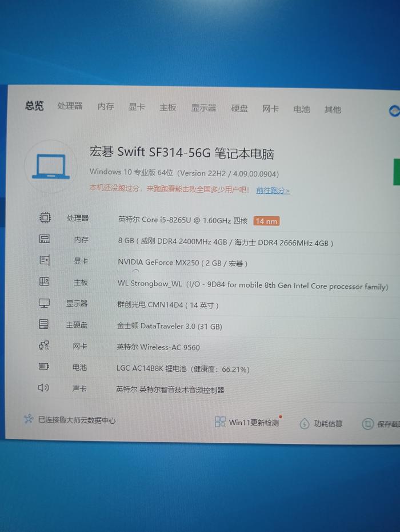Open the 显卡 tab
This screenshot has height=532, width=400.
137,107
